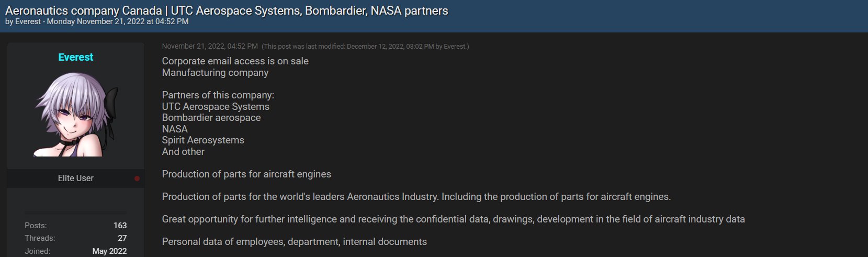Click the word NASA in the partner list
The image size is (868, 257).
point(175,129)
